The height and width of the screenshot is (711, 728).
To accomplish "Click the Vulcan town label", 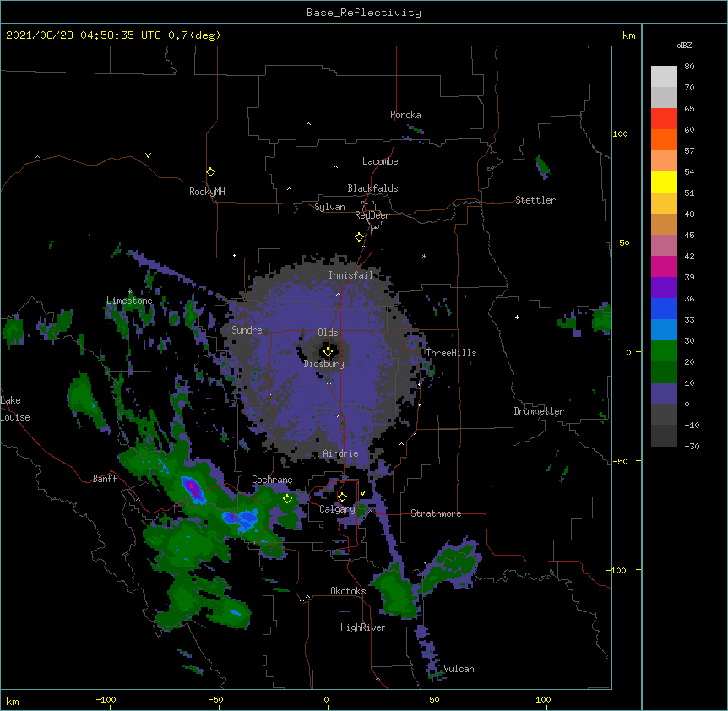I will pyautogui.click(x=459, y=669).
